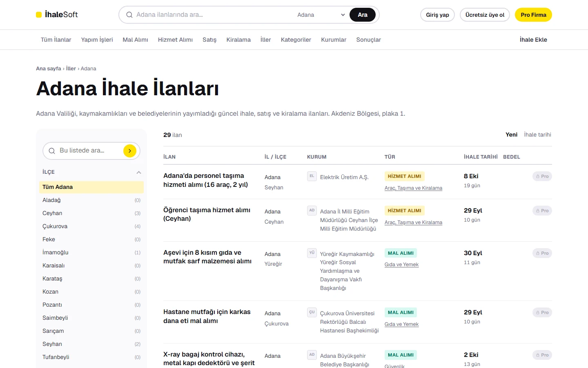Filter by Ceyhan district
The width and height of the screenshot is (588, 368).
click(91, 213)
